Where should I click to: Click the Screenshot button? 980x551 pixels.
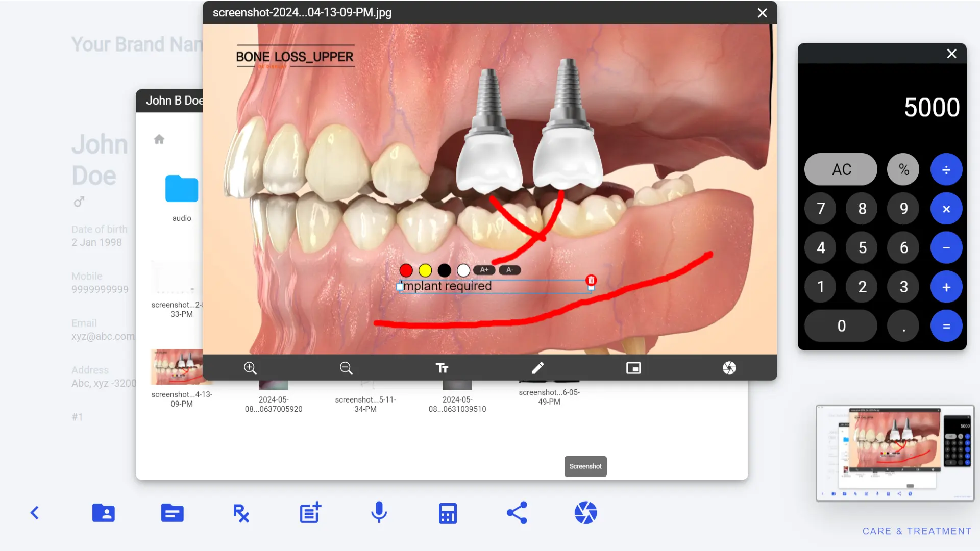585,466
